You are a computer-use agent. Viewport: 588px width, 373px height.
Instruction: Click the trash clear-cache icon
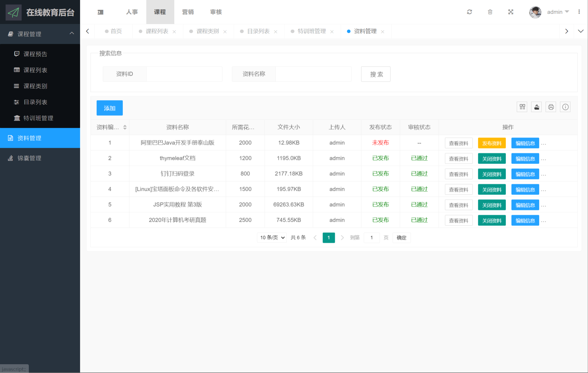(490, 12)
